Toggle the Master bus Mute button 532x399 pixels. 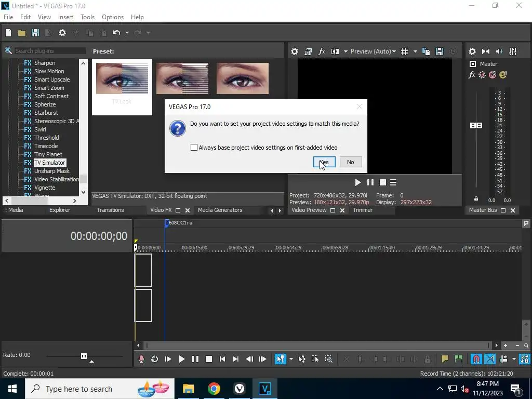[x=493, y=75]
